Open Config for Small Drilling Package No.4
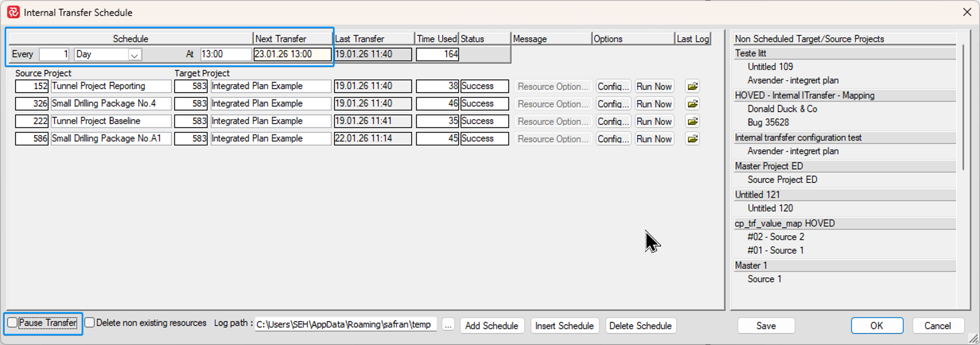980x345 pixels. coord(613,104)
